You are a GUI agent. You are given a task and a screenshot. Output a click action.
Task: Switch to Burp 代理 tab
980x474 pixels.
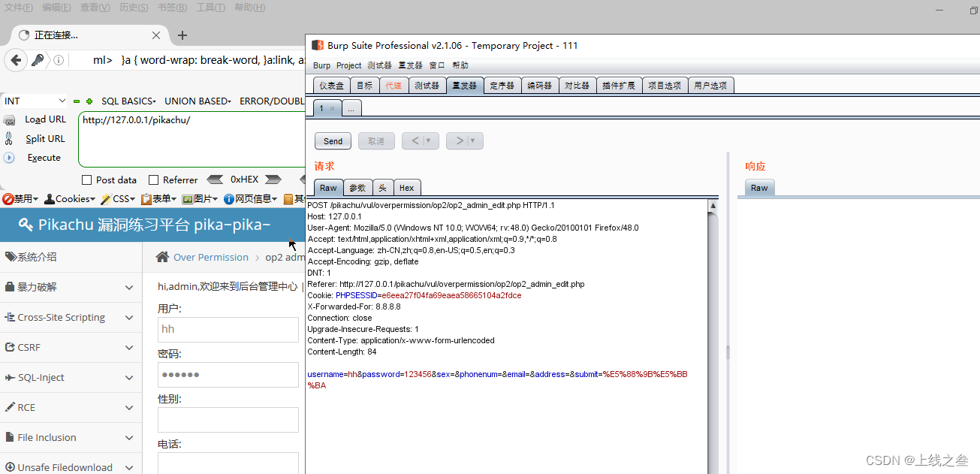pyautogui.click(x=394, y=86)
